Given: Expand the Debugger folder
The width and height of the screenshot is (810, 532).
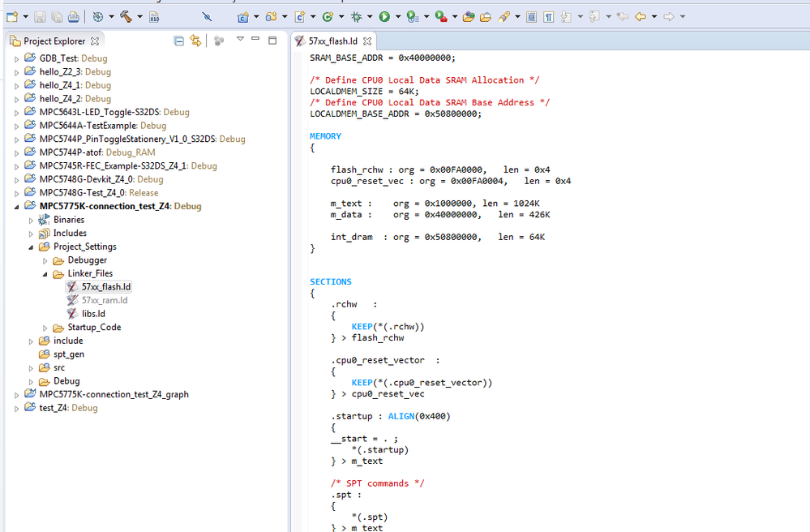Looking at the screenshot, I should tap(45, 261).
